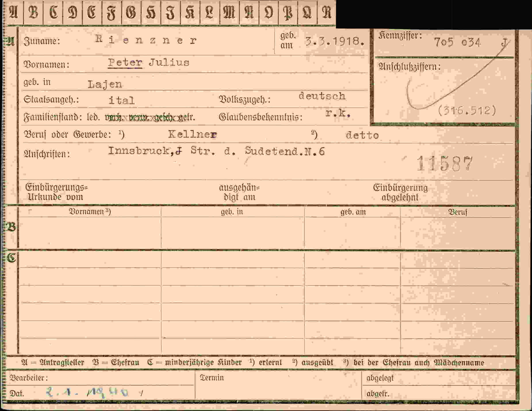Click the footnote legend 'A = Antragsteller'

coord(53,363)
